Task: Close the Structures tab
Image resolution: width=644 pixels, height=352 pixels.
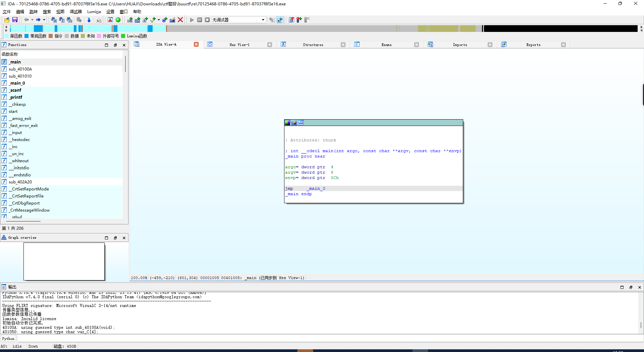Action: [x=343, y=45]
